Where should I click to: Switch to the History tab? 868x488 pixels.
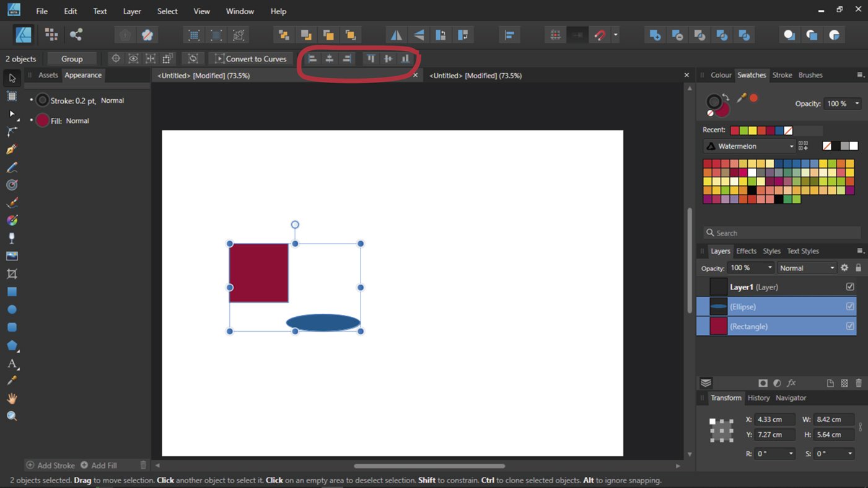[x=758, y=398]
